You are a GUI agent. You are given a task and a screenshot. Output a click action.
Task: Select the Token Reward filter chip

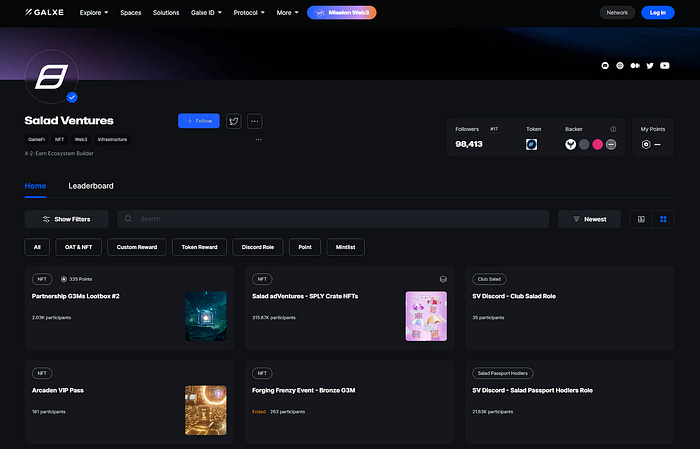199,247
